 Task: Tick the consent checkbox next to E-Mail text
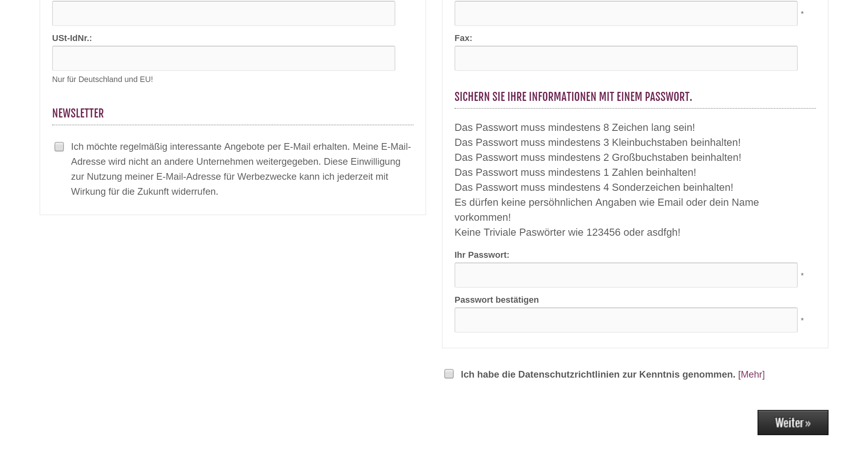(x=59, y=147)
